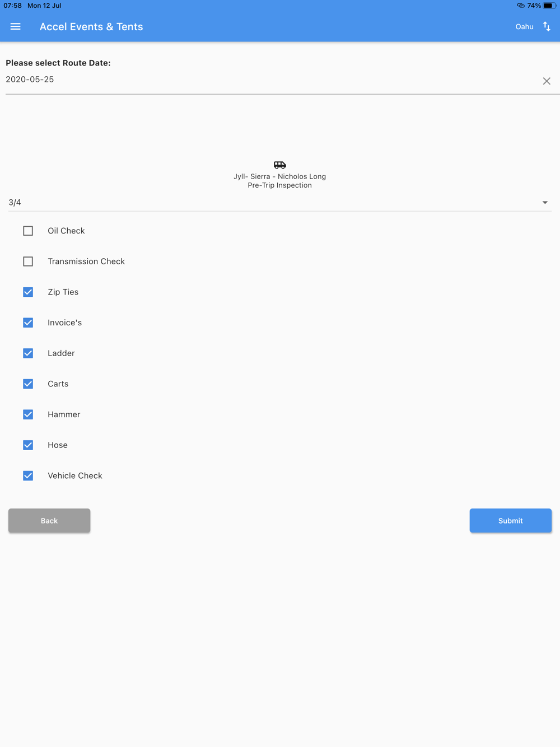Tap the Carts label text
Screen dimensions: 560x747
click(x=58, y=384)
